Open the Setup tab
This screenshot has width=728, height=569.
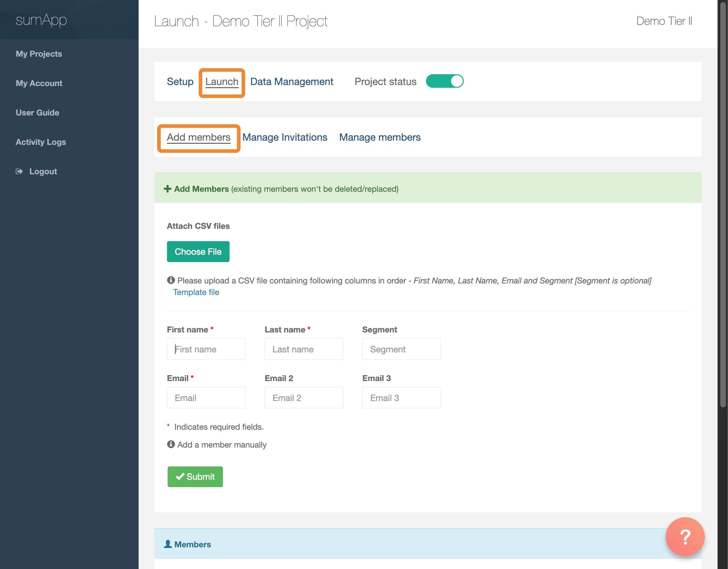pyautogui.click(x=180, y=82)
